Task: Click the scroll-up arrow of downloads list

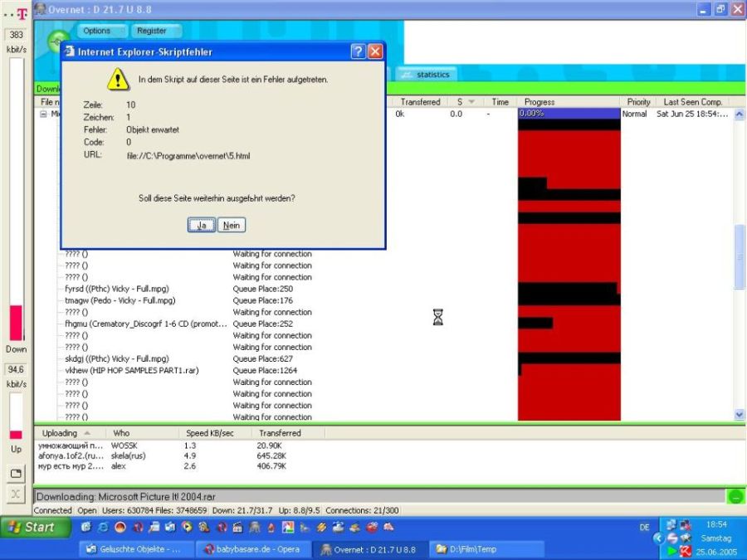Action: click(x=739, y=114)
